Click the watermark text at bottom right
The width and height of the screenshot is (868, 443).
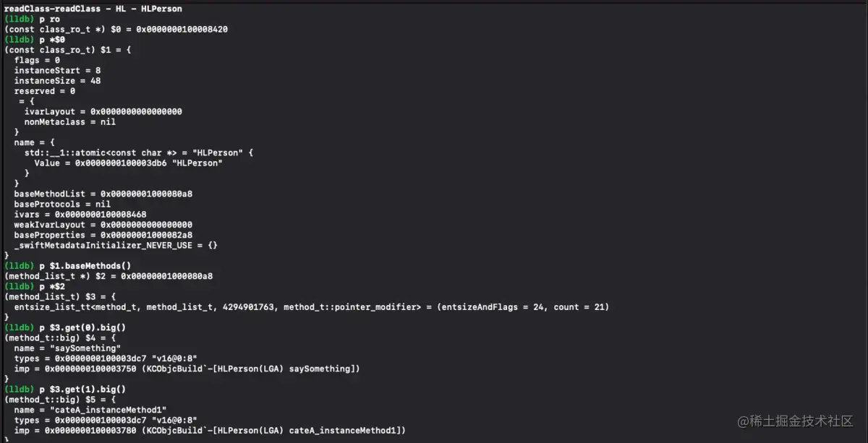(795, 421)
